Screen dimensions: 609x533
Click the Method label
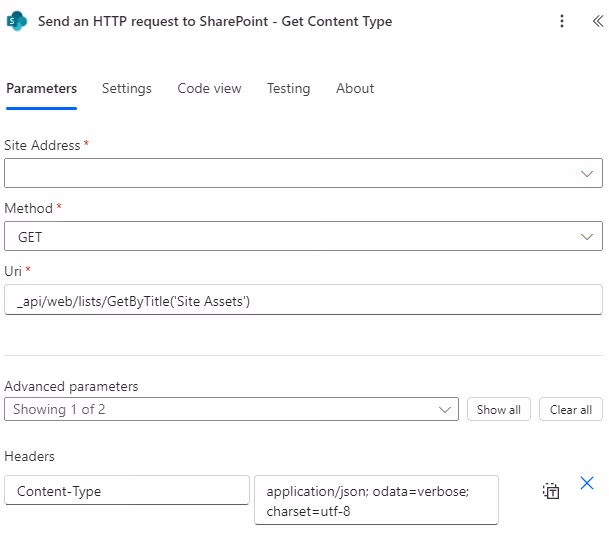click(x=29, y=208)
